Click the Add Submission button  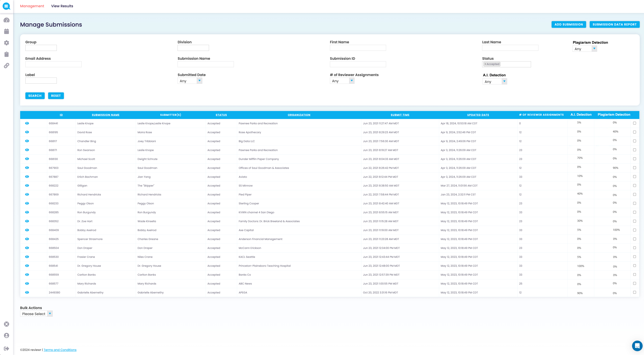(568, 25)
